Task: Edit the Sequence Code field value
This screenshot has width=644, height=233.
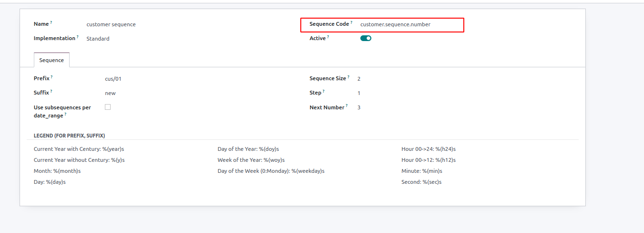Action: point(410,24)
